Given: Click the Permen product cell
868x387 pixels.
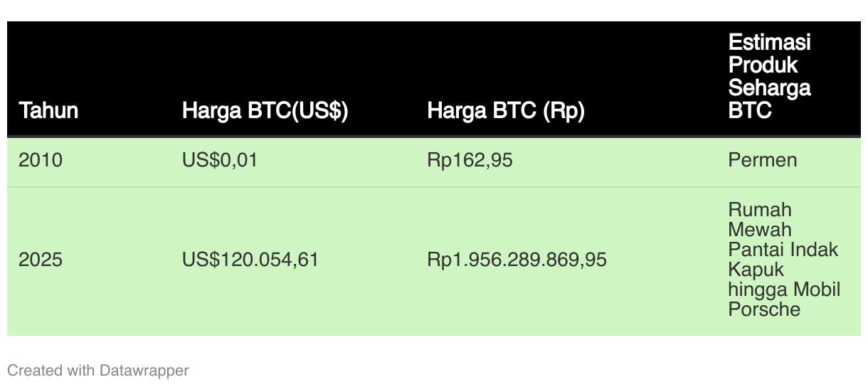Looking at the screenshot, I should [763, 160].
